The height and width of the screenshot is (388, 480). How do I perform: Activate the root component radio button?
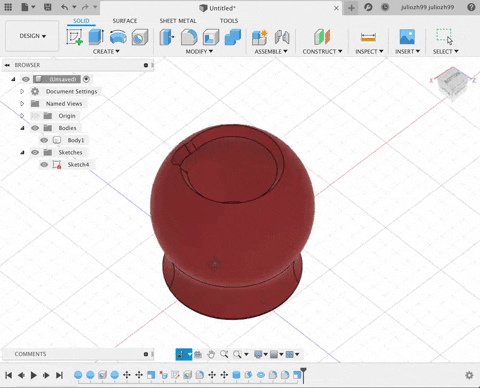86,79
